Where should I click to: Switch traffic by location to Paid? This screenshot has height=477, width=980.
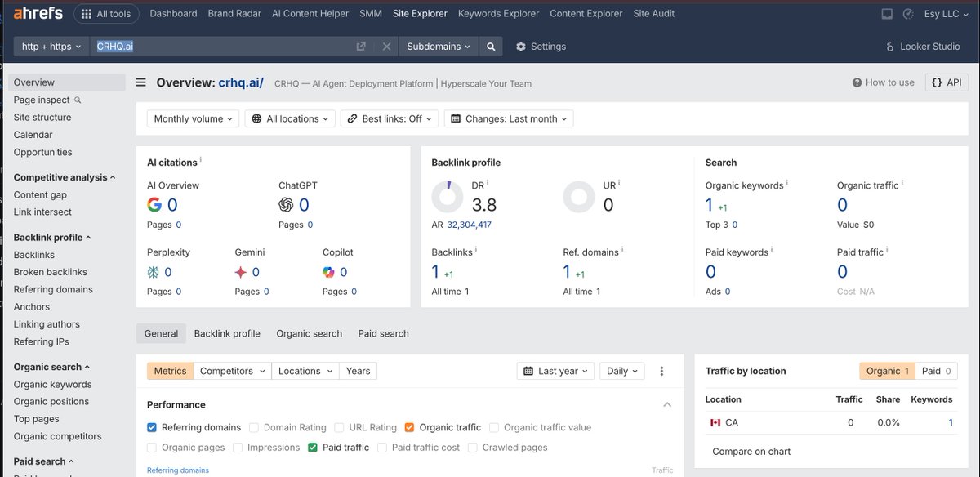click(x=937, y=371)
